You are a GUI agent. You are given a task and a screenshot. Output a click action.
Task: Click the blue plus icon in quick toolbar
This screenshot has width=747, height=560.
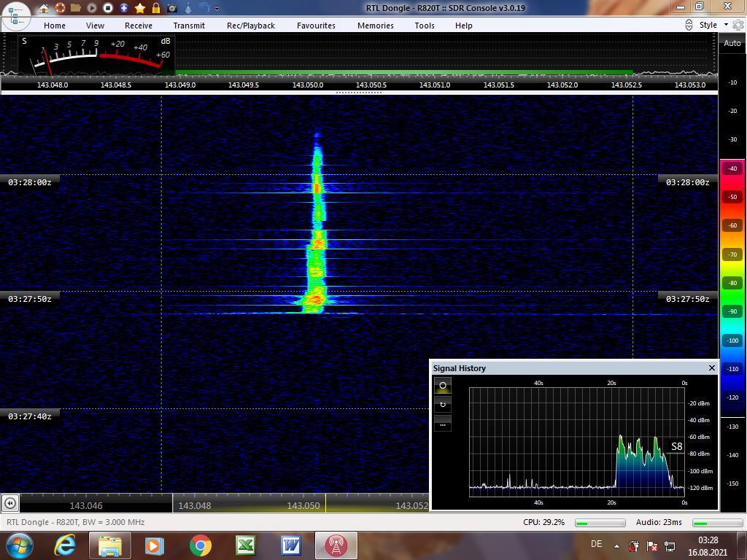coord(124,8)
